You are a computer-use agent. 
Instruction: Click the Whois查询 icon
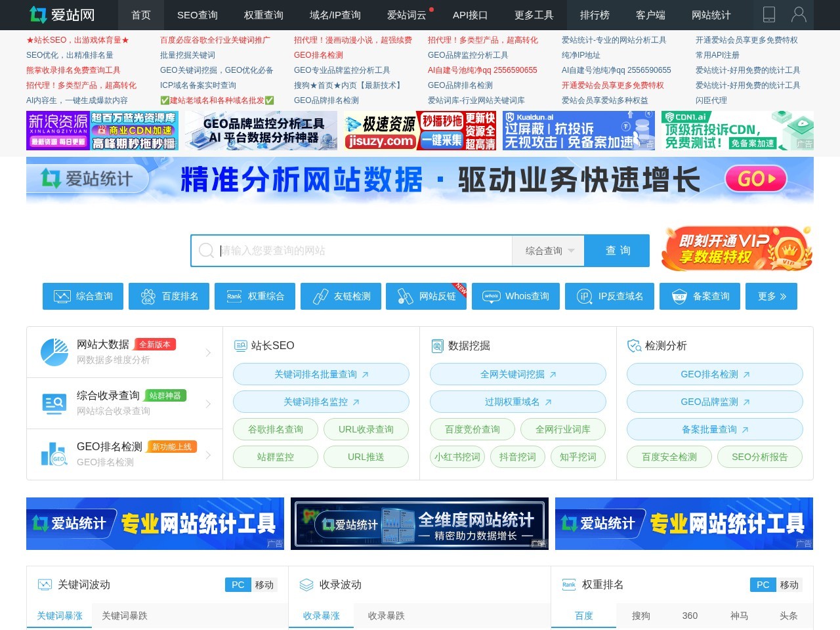pyautogui.click(x=492, y=296)
